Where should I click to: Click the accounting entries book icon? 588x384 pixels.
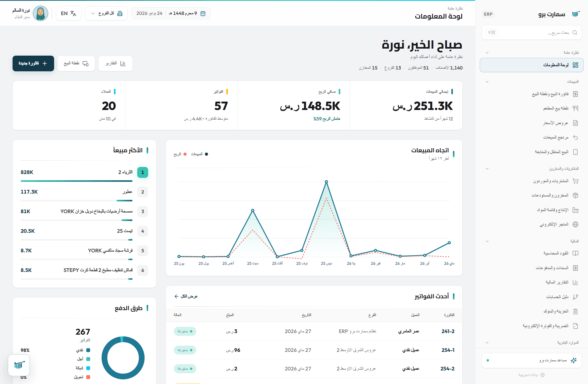click(575, 253)
